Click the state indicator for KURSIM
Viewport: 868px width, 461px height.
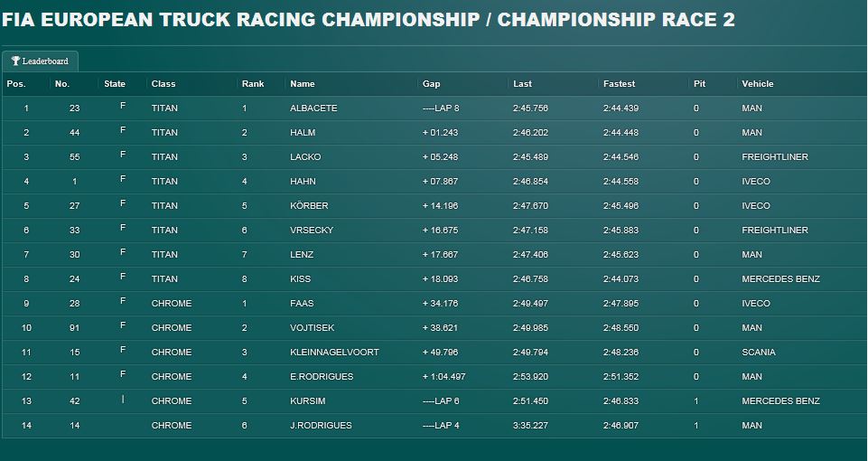coord(123,399)
